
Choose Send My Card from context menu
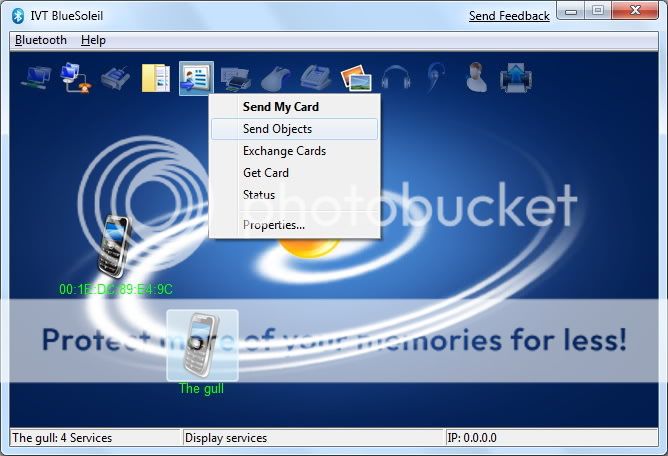point(294,107)
